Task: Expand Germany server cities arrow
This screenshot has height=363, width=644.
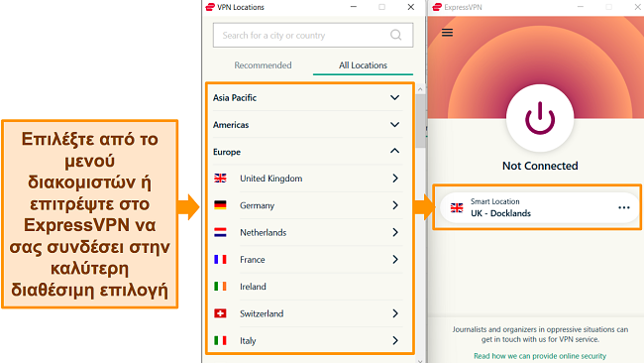Action: pyautogui.click(x=395, y=205)
